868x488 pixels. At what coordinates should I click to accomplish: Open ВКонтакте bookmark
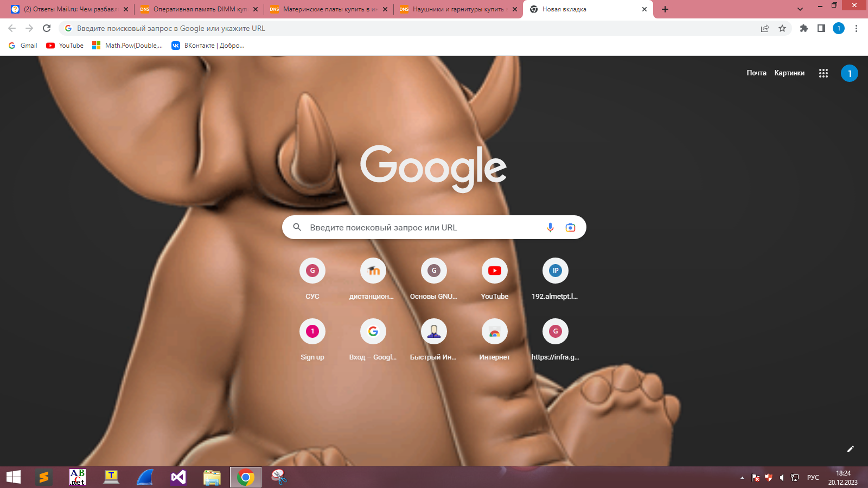tap(208, 46)
